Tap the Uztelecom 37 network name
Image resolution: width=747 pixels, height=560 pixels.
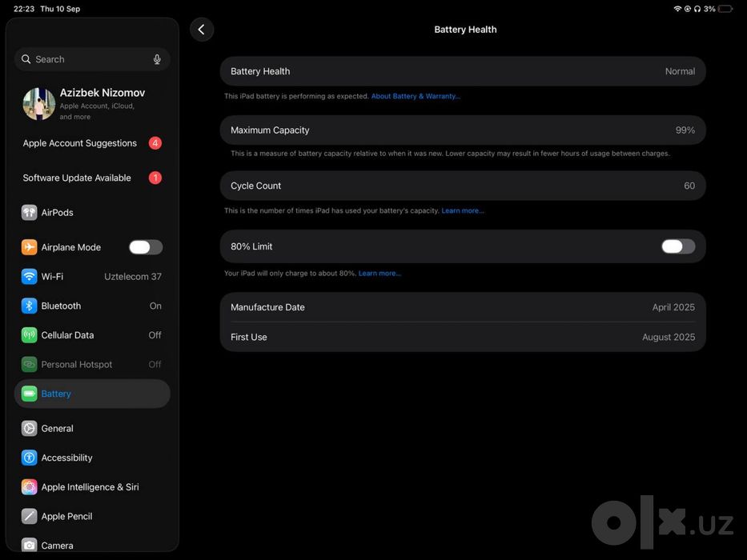click(x=133, y=276)
